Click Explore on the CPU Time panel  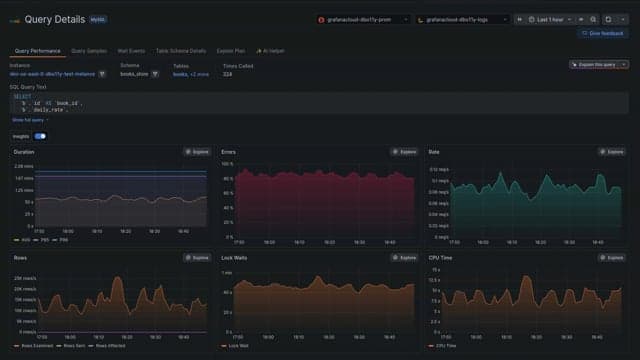pos(611,258)
